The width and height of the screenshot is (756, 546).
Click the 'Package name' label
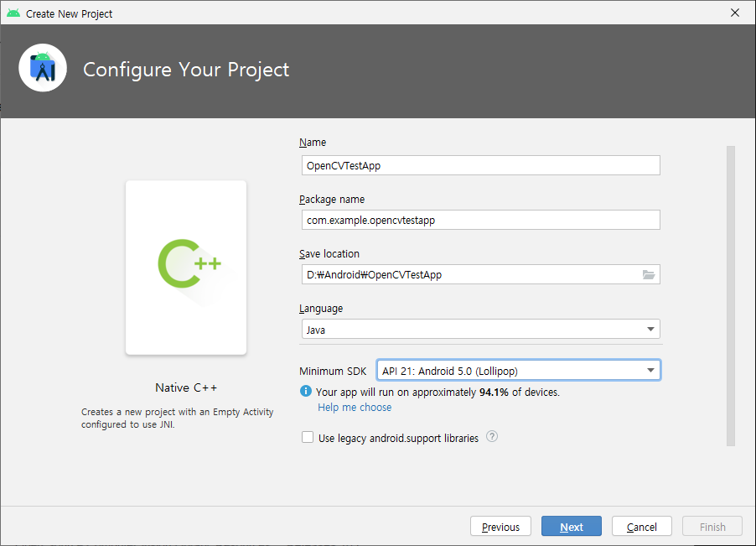point(332,200)
